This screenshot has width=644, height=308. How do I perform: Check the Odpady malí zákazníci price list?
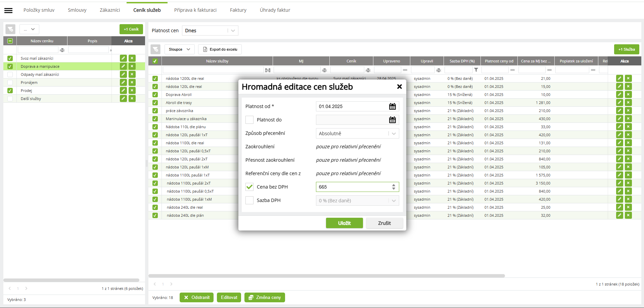pyautogui.click(x=10, y=74)
